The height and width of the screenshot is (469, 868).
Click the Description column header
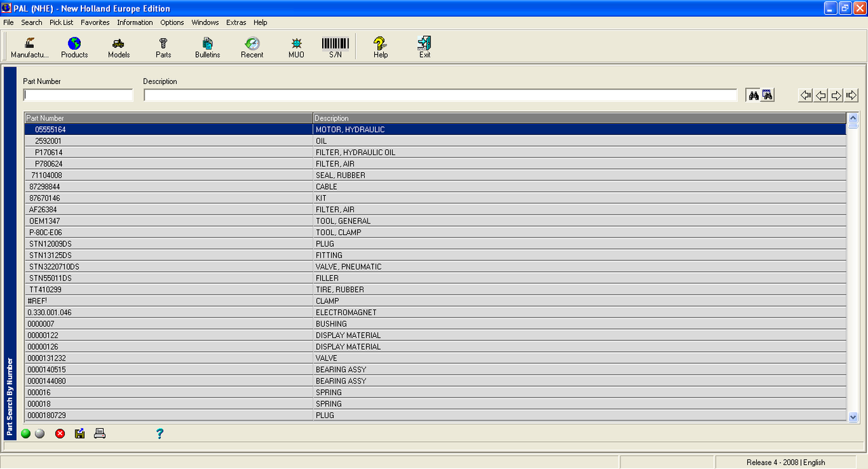pyautogui.click(x=580, y=118)
